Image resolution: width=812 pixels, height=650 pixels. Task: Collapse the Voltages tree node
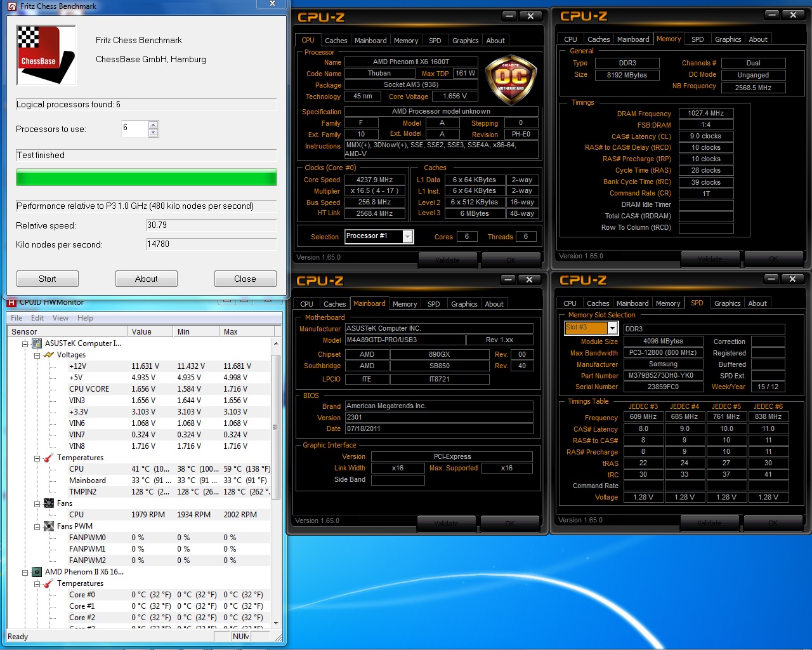37,355
